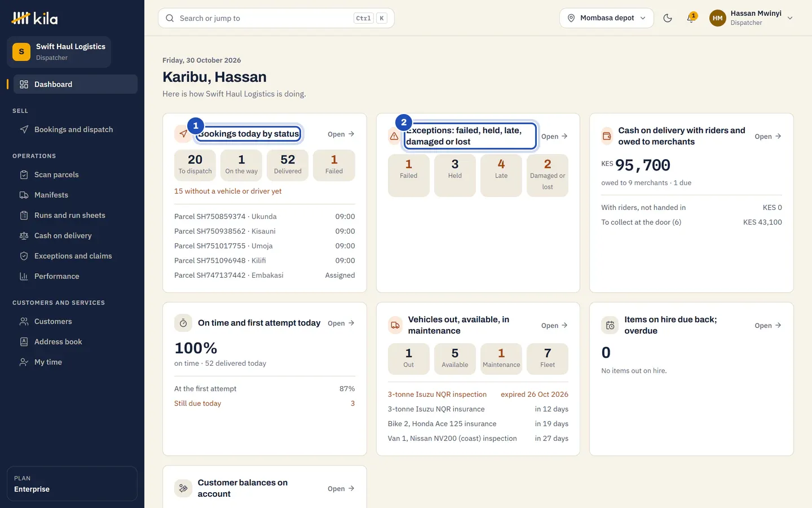This screenshot has height=508, width=812.
Task: Select the 1 On the way tile
Action: tap(241, 165)
